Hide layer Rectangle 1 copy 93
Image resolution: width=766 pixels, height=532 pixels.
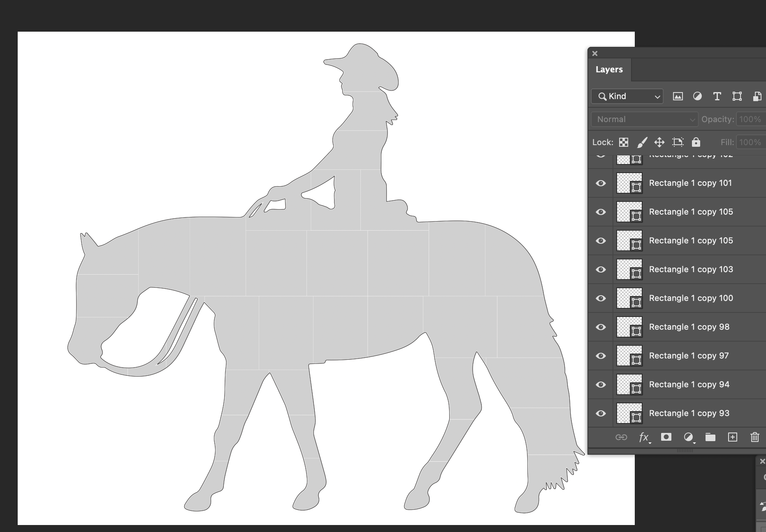pos(601,413)
